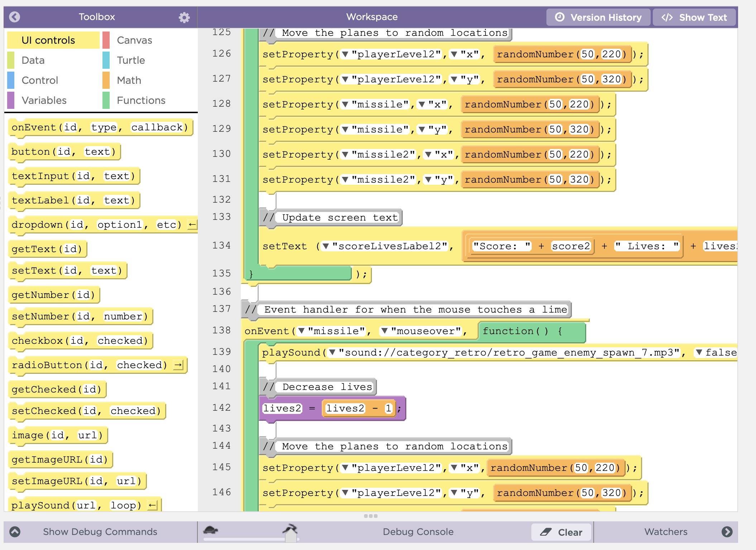Remove the last parameter from the radioButton block
Screen dimensions: 756x550
[x=178, y=365]
